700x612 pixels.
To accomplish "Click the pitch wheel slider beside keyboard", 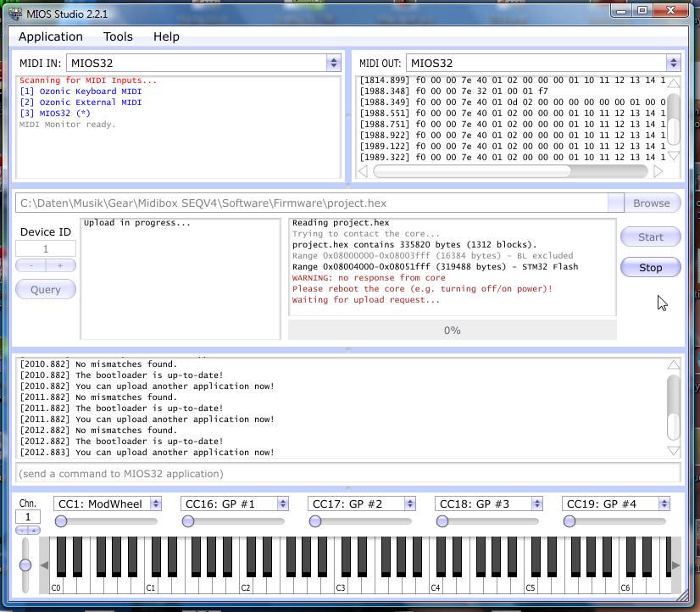I will click(25, 565).
